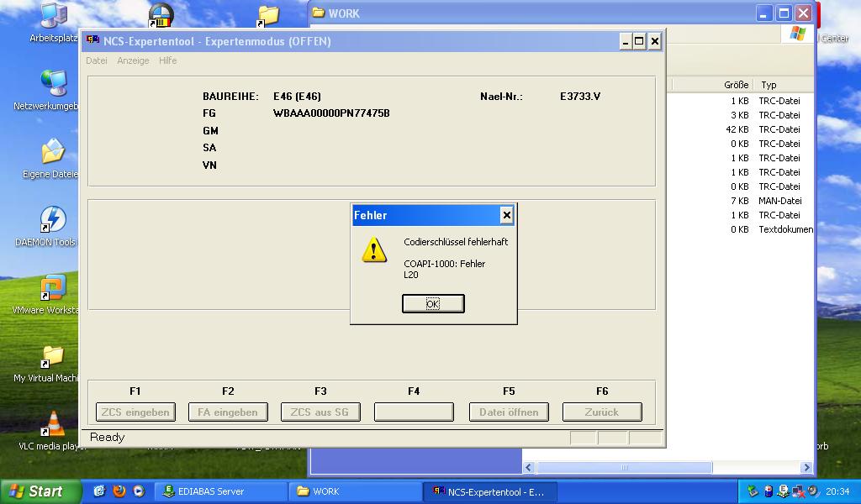This screenshot has height=504, width=861.
Task: Open the Start menu
Action: 40,491
